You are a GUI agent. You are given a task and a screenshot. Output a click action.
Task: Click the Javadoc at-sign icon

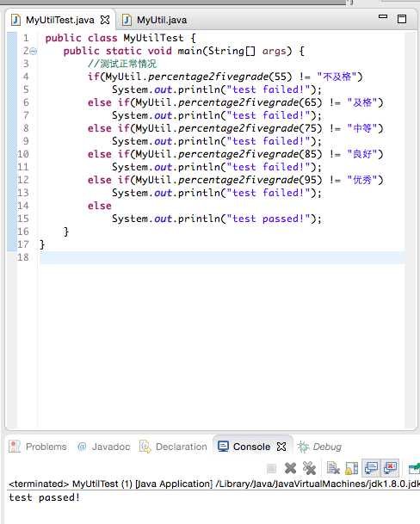tap(82, 447)
